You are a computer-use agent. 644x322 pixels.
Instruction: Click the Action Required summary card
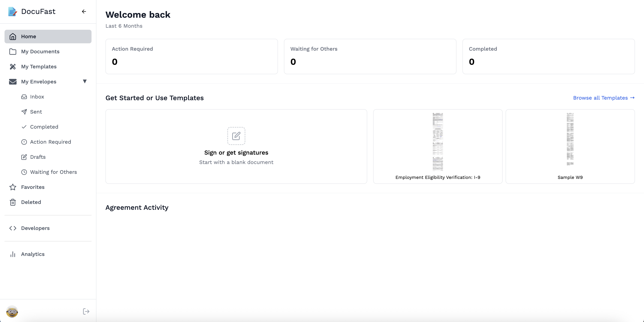[192, 56]
